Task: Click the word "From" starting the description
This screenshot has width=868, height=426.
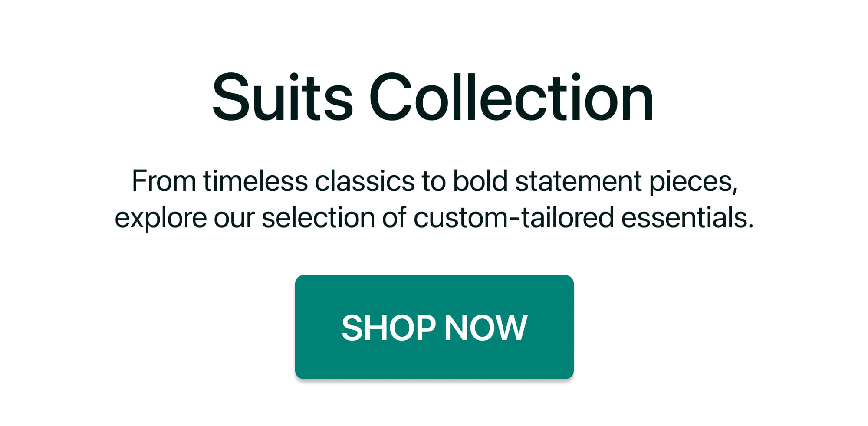Action: tap(164, 180)
